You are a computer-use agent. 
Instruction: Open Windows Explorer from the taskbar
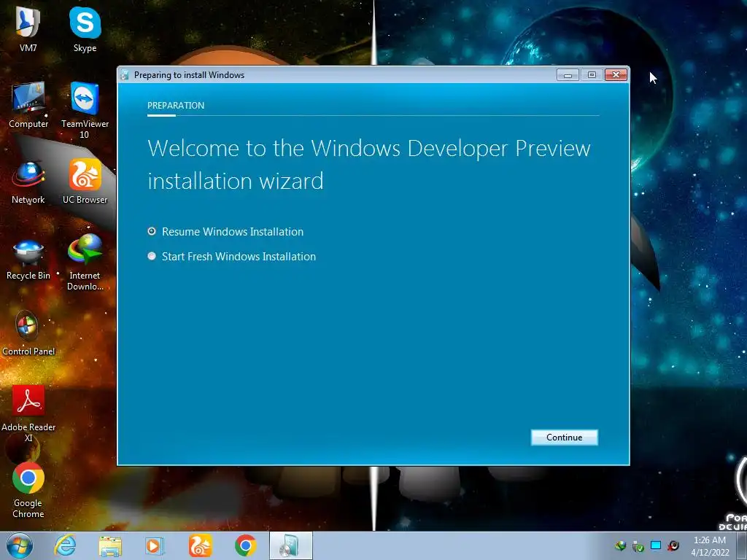pyautogui.click(x=110, y=545)
